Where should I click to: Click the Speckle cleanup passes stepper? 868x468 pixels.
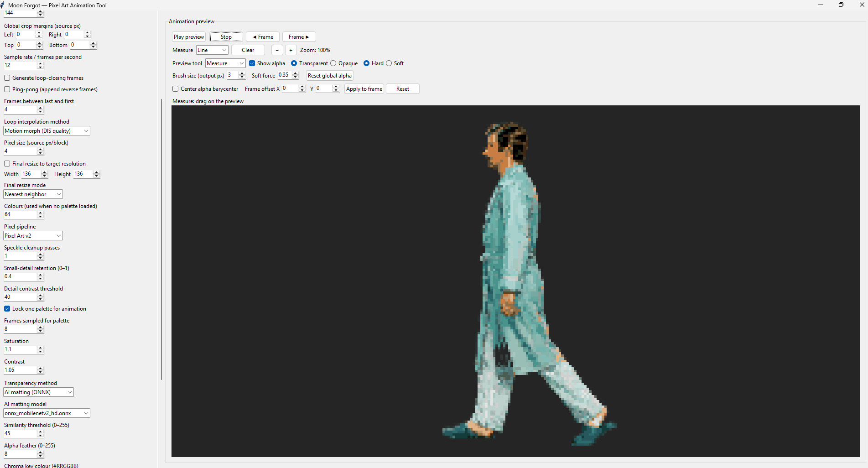(40, 256)
